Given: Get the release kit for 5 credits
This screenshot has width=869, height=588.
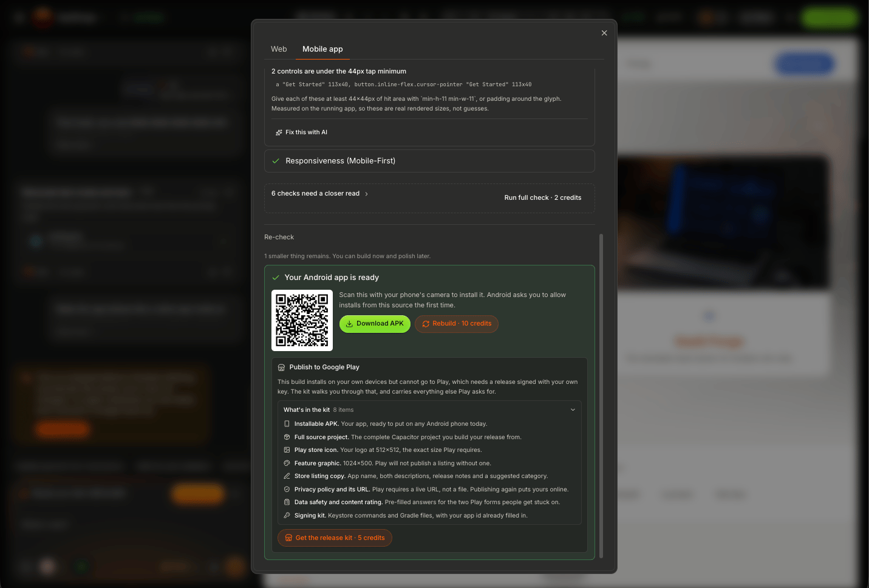Looking at the screenshot, I should [x=335, y=538].
